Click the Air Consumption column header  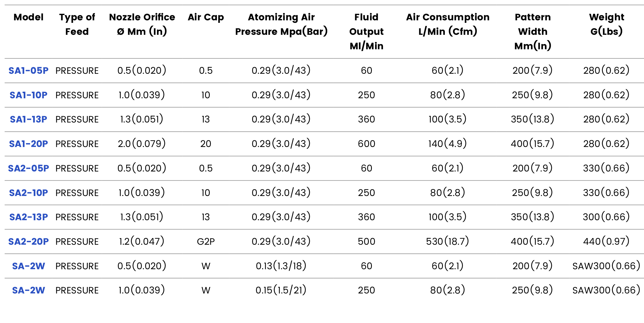click(447, 24)
